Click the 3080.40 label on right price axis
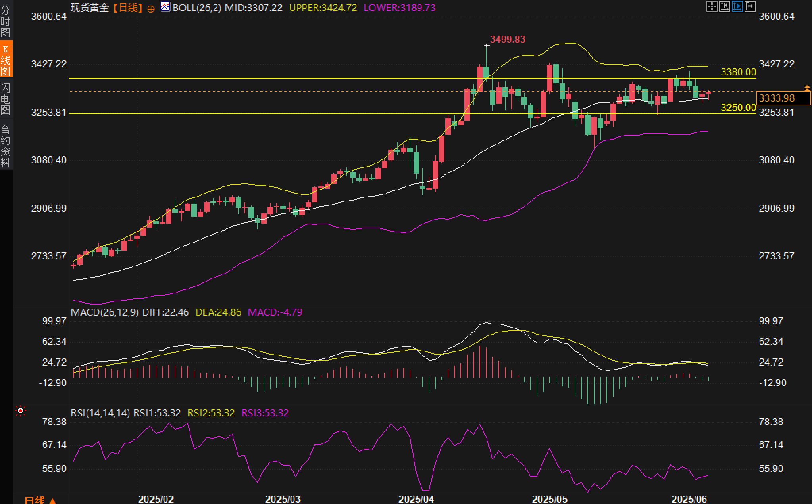812x504 pixels. tap(777, 160)
